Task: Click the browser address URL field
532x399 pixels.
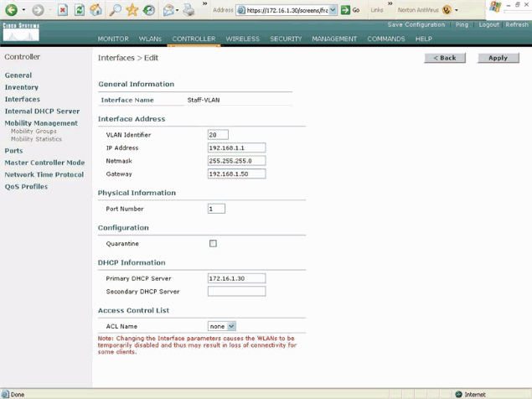Action: [287, 10]
